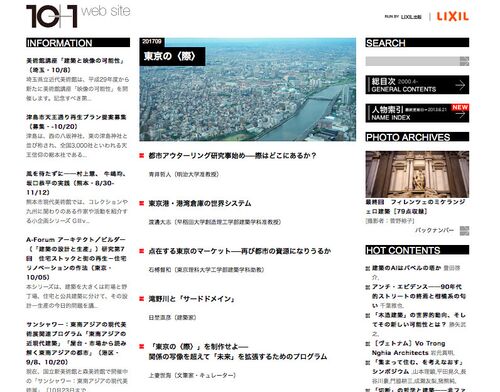The width and height of the screenshot is (500, 392).
Task: Open the Florence Michelangelo photo archive thumbnail
Action: click(x=417, y=174)
